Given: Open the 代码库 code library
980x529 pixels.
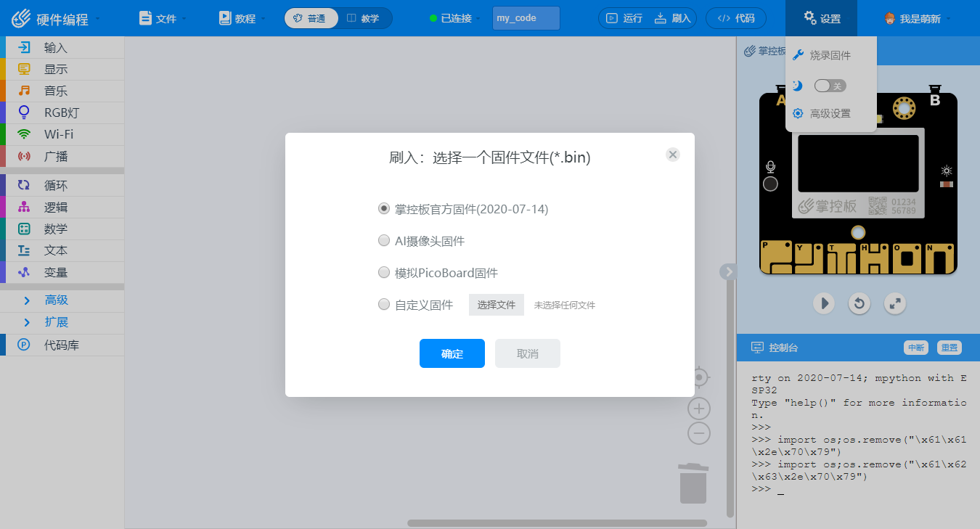Looking at the screenshot, I should pos(62,345).
